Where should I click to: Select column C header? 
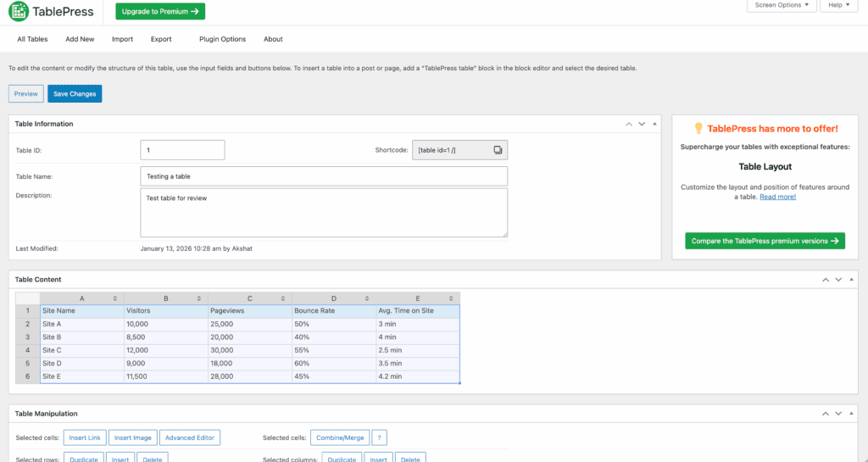(x=250, y=298)
